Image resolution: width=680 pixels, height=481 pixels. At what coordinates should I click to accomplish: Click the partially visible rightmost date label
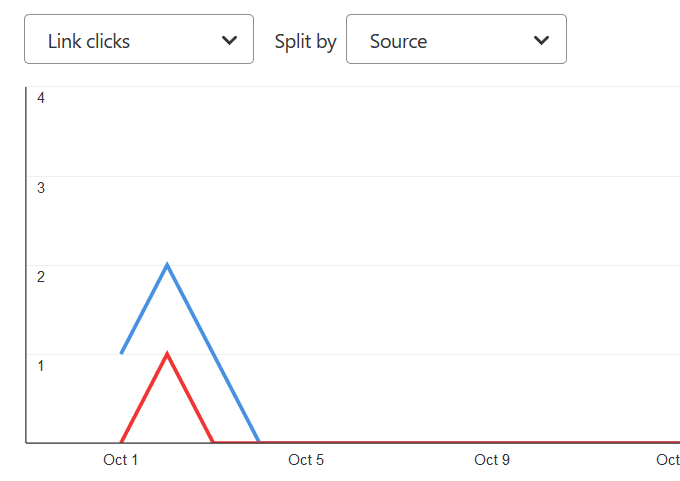click(668, 460)
